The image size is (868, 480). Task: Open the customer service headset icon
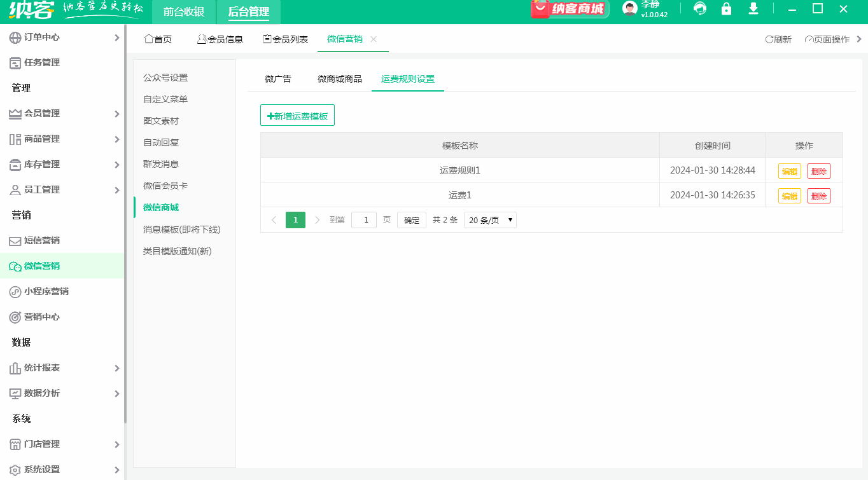coord(699,10)
